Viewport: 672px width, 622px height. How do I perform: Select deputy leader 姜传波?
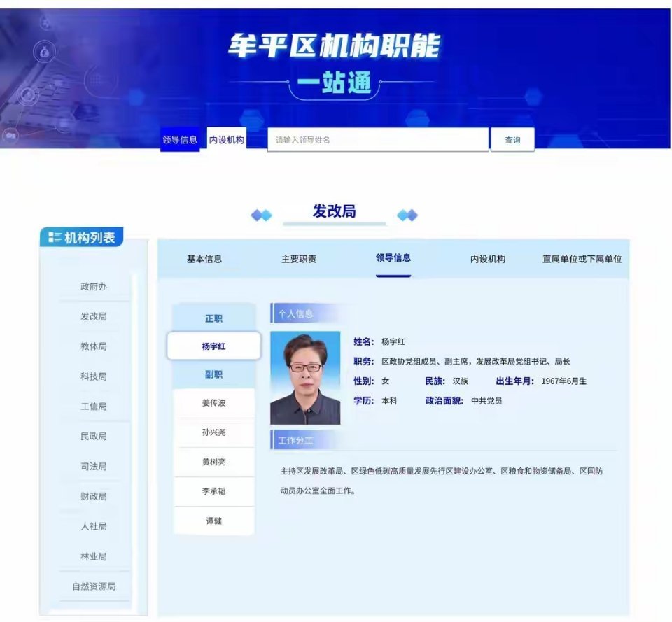click(213, 403)
